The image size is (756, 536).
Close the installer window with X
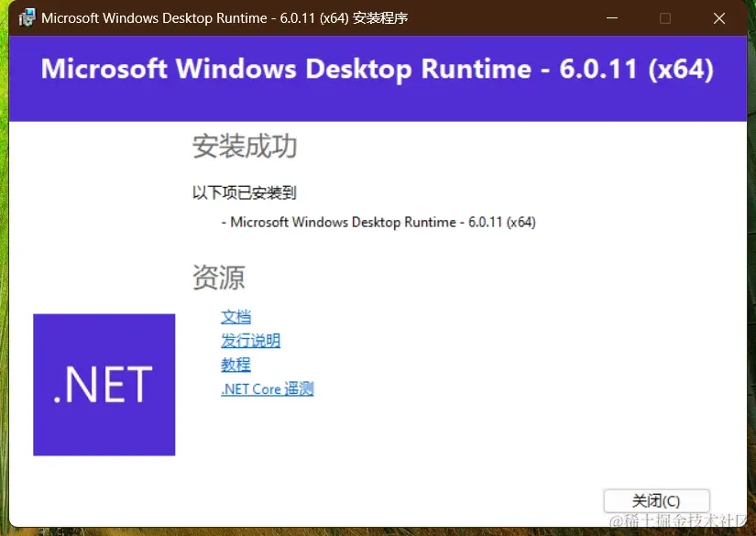pos(719,18)
